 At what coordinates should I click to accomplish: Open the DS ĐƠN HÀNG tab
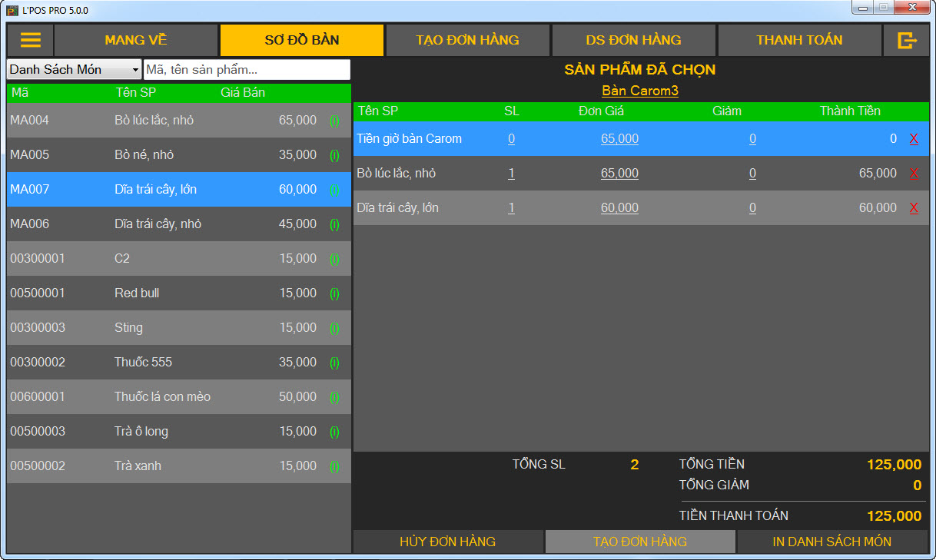pyautogui.click(x=633, y=41)
